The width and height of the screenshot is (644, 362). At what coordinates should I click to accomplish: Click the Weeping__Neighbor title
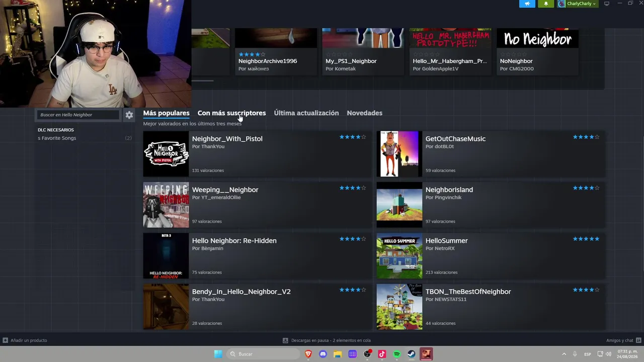pos(225,190)
